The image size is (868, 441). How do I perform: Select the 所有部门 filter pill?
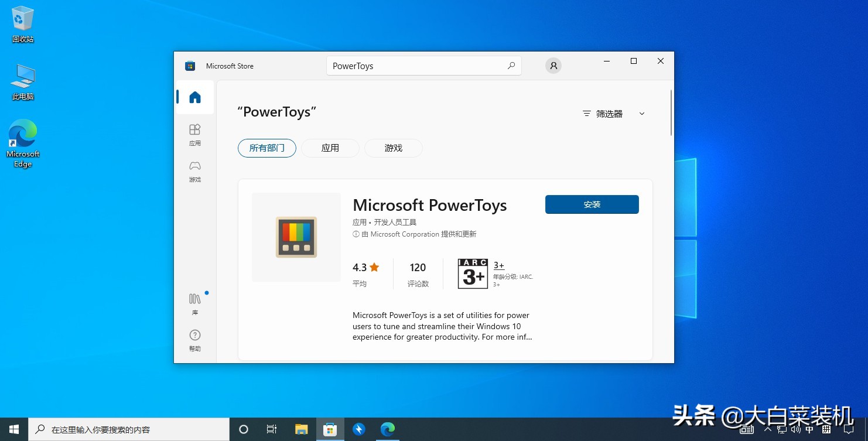[266, 148]
